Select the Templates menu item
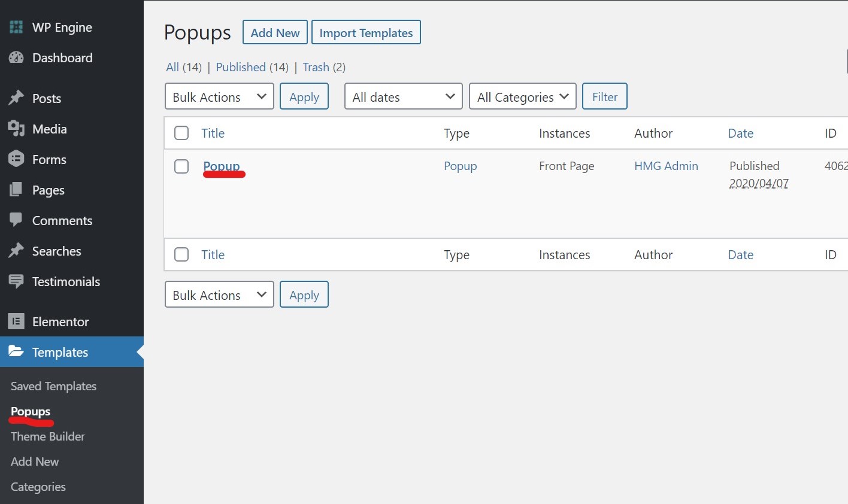The height and width of the screenshot is (504, 848). tap(72, 352)
